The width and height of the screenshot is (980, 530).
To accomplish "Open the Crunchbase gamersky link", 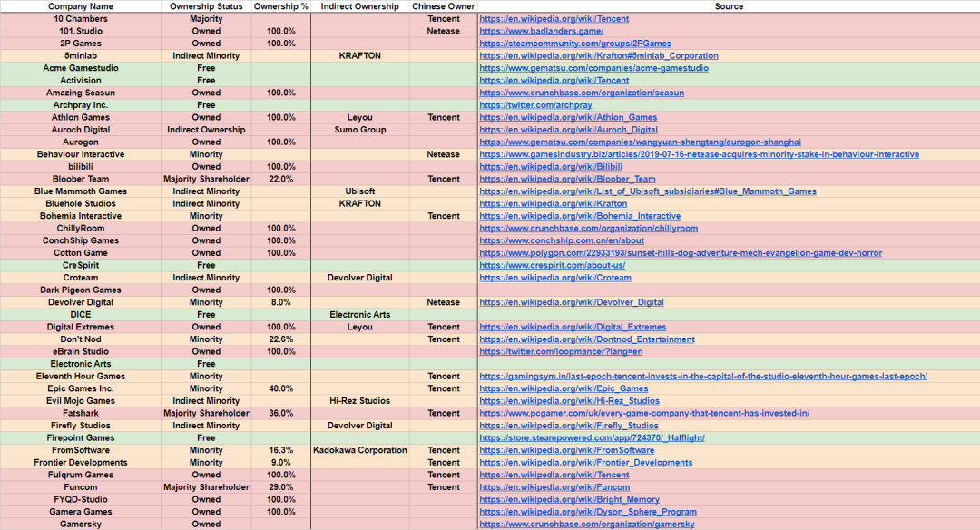I will [587, 525].
